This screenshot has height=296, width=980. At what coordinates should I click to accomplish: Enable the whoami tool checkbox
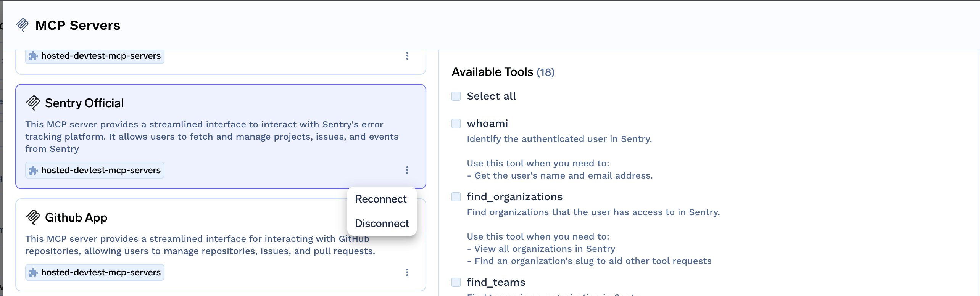click(x=456, y=124)
